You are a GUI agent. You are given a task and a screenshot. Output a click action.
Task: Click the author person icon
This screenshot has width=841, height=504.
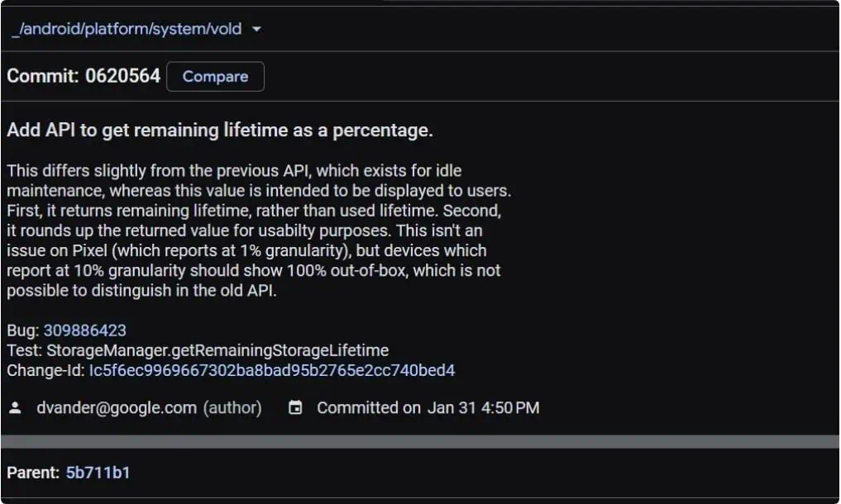click(x=15, y=407)
